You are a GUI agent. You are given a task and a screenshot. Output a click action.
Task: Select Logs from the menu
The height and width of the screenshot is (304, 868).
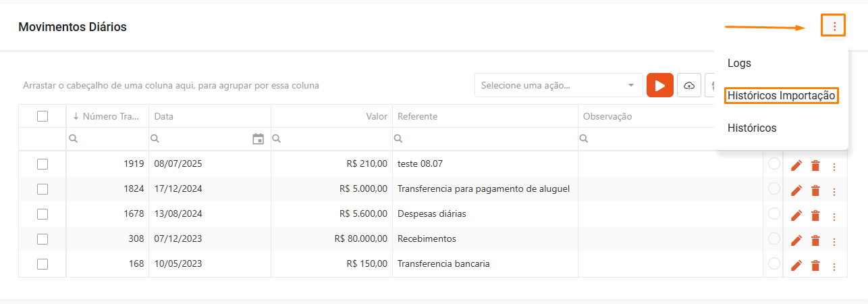pos(739,64)
